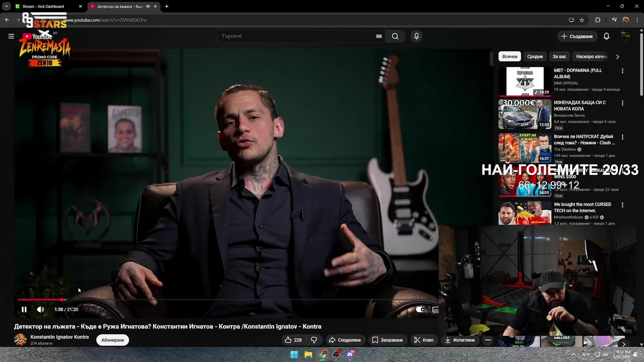This screenshot has height=362, width=644.
Task: Show hidden system tray icons
Action: [x=574, y=354]
